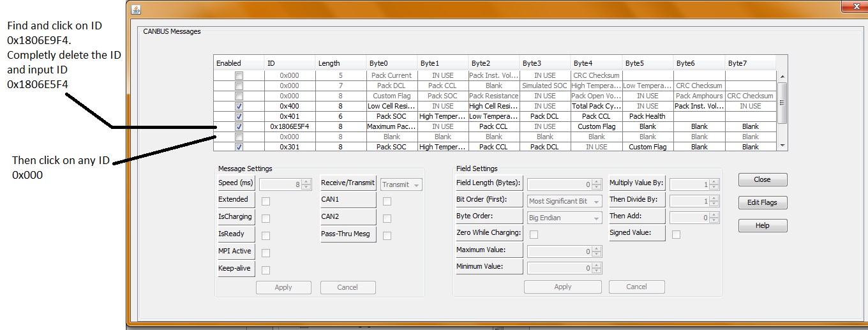Click the Java icon in title bar
This screenshot has width=868, height=330.
coord(136,10)
